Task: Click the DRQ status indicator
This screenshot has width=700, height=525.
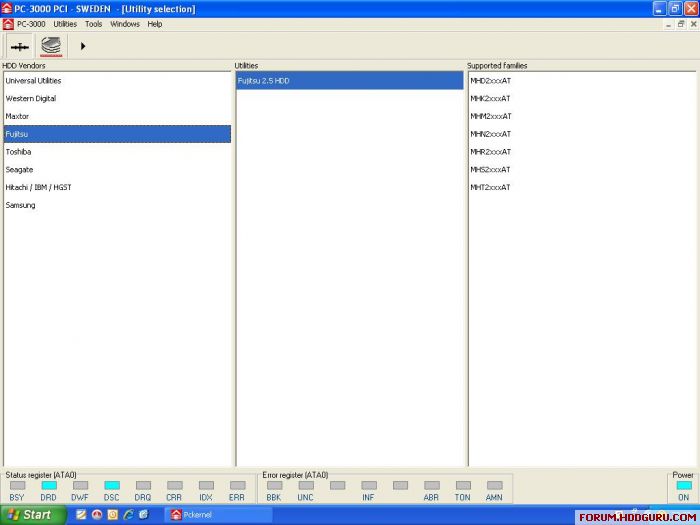Action: pos(143,485)
